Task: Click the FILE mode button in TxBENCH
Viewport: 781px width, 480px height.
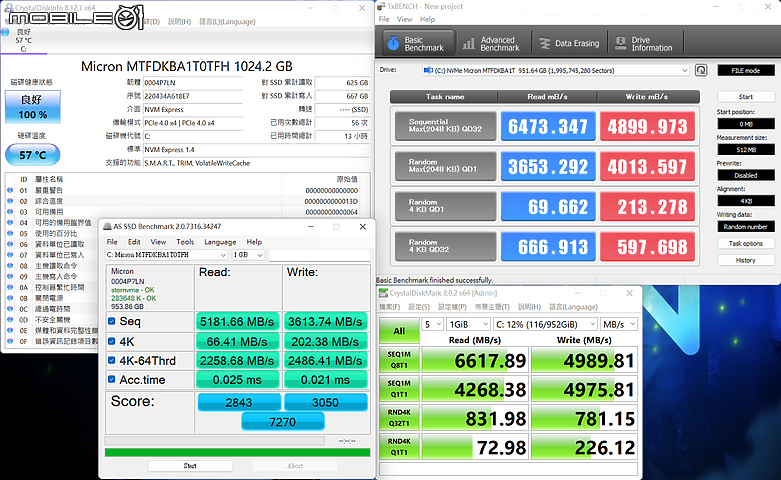Action: [746, 70]
